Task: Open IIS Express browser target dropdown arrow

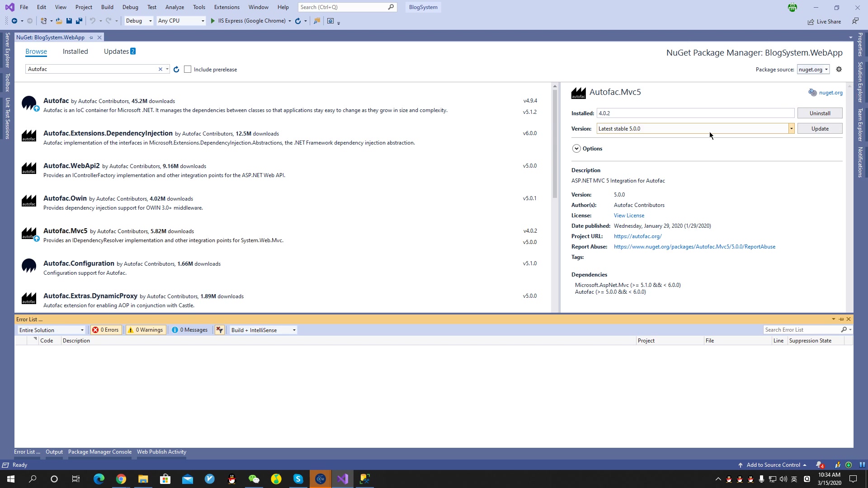Action: tap(290, 21)
